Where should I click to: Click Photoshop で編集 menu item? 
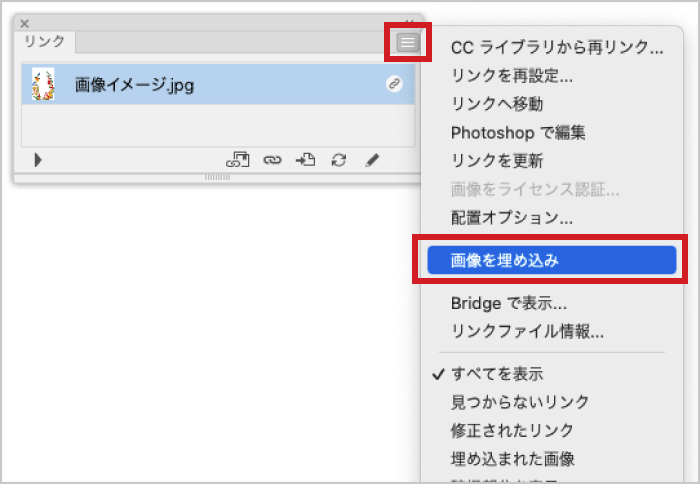517,132
